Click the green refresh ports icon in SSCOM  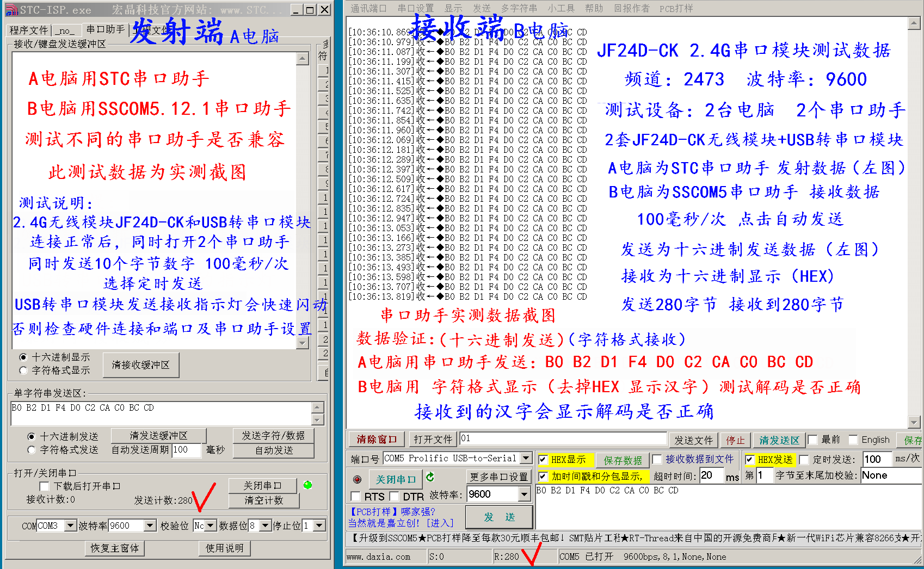(x=430, y=477)
